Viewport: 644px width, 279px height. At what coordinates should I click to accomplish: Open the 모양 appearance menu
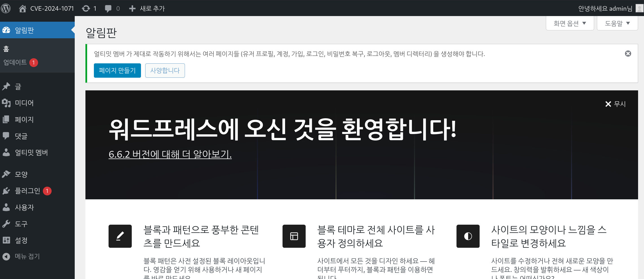[37, 174]
